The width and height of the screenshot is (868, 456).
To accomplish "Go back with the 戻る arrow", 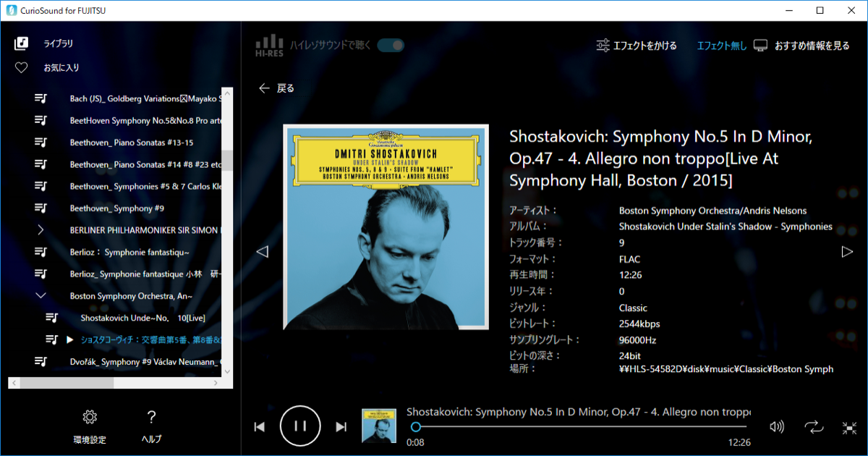I will (x=277, y=88).
